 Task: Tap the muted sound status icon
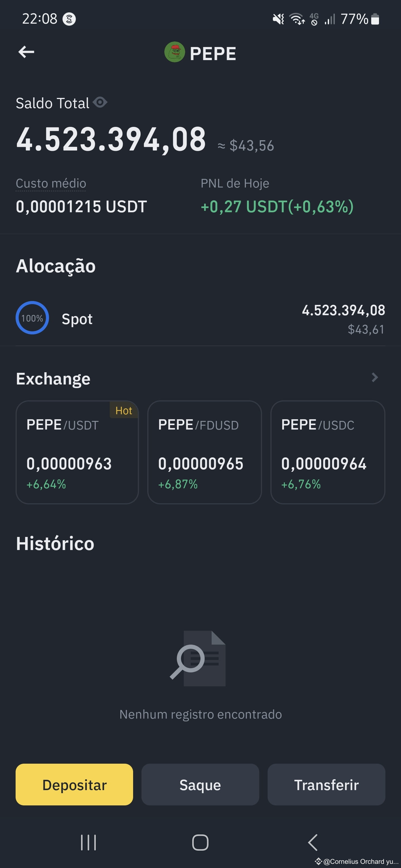tap(278, 19)
